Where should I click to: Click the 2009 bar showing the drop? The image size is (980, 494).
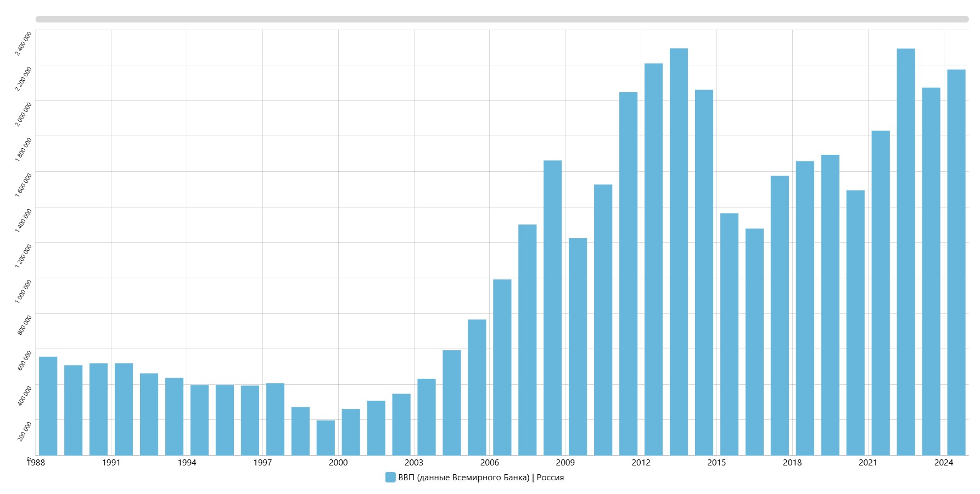(578, 347)
